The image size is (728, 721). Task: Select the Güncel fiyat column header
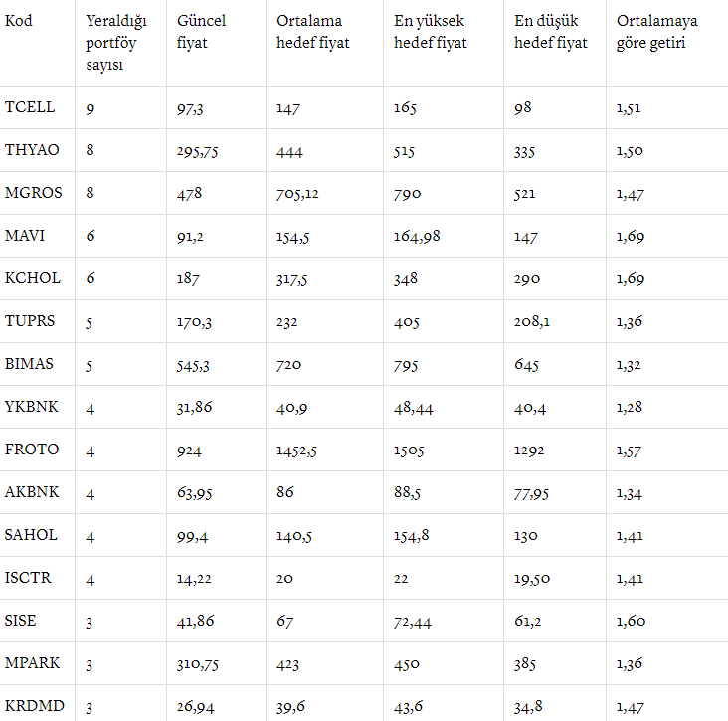click(x=201, y=32)
